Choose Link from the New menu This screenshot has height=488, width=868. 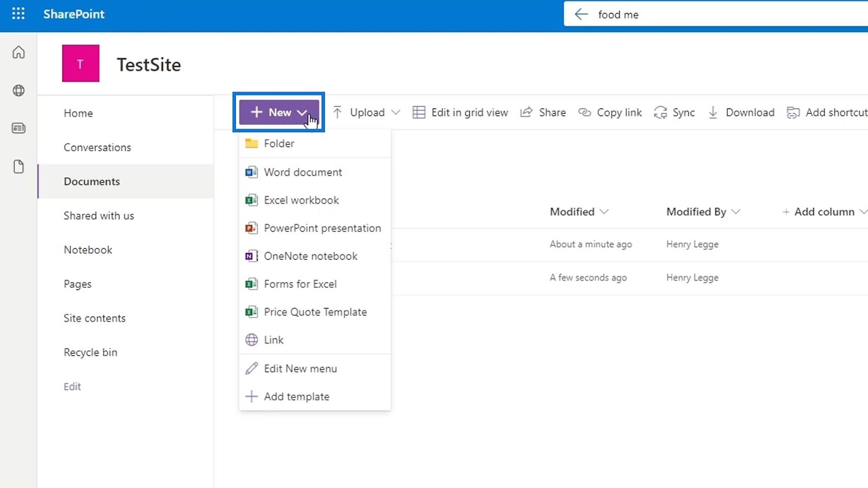(315, 340)
